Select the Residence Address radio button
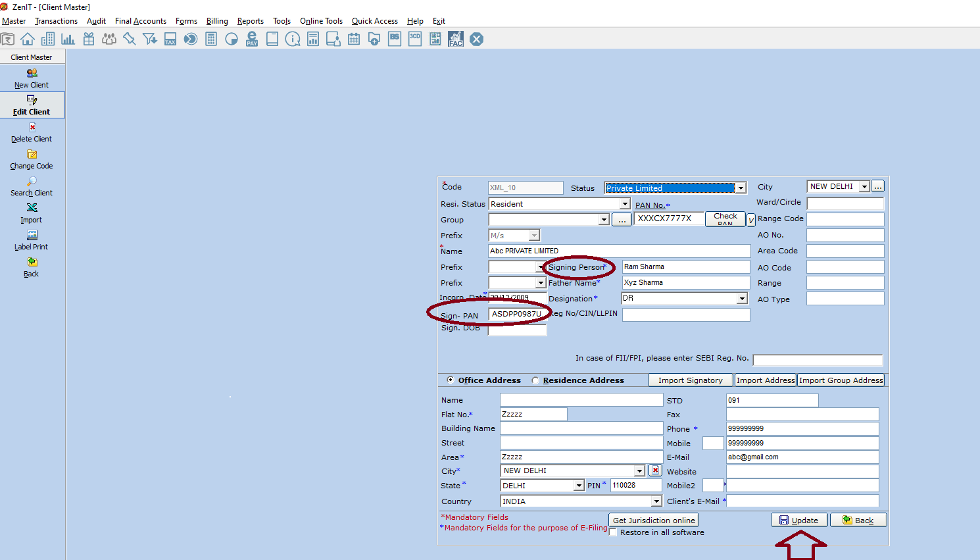The height and width of the screenshot is (560, 980). coord(535,380)
